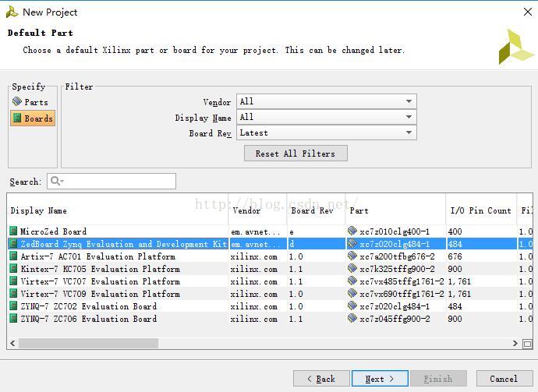Select ZYNQ-7 ZC702 Evaluation Board
Screen dimensions: 538x392
coord(89,306)
